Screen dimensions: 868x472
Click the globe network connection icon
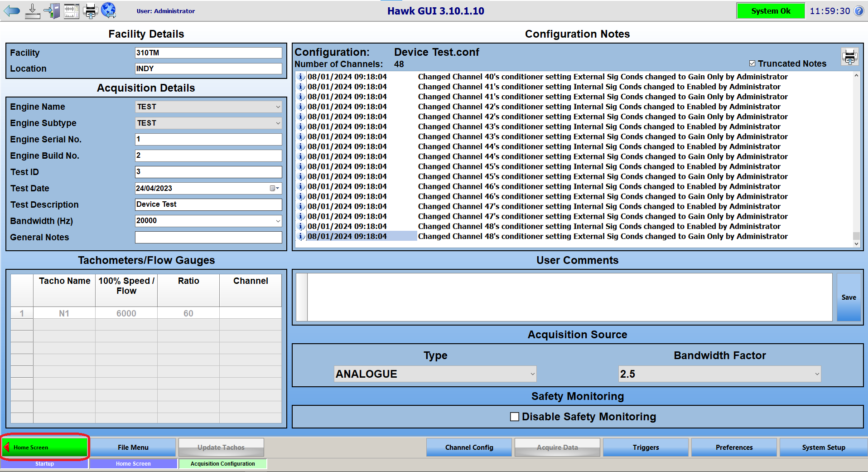[109, 10]
